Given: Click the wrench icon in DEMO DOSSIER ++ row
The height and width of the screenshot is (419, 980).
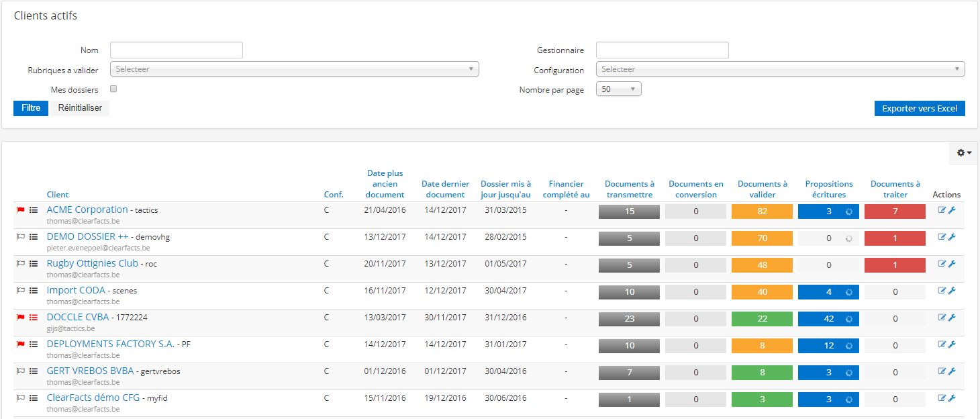Looking at the screenshot, I should coord(952,237).
